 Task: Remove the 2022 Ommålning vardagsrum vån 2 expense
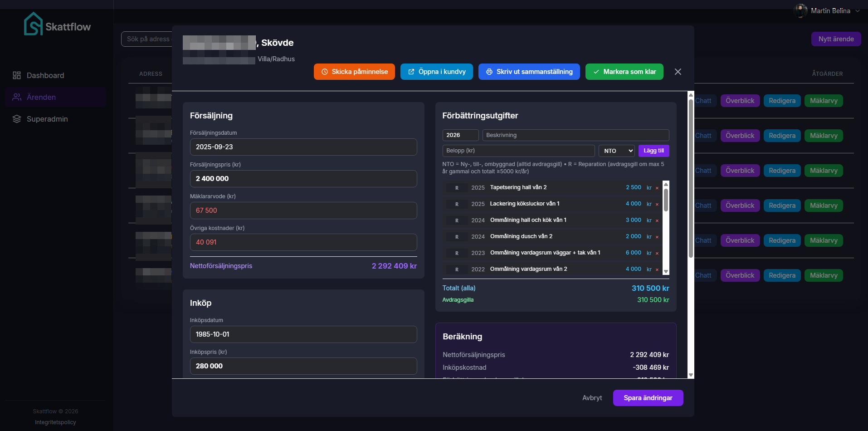[657, 269]
